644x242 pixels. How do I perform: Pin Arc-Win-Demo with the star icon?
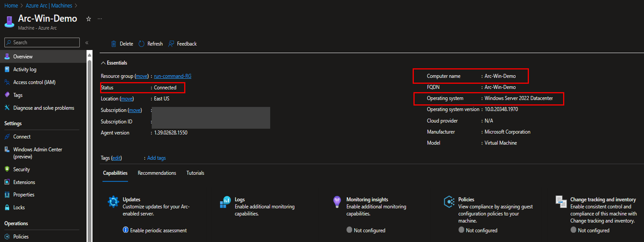click(89, 19)
